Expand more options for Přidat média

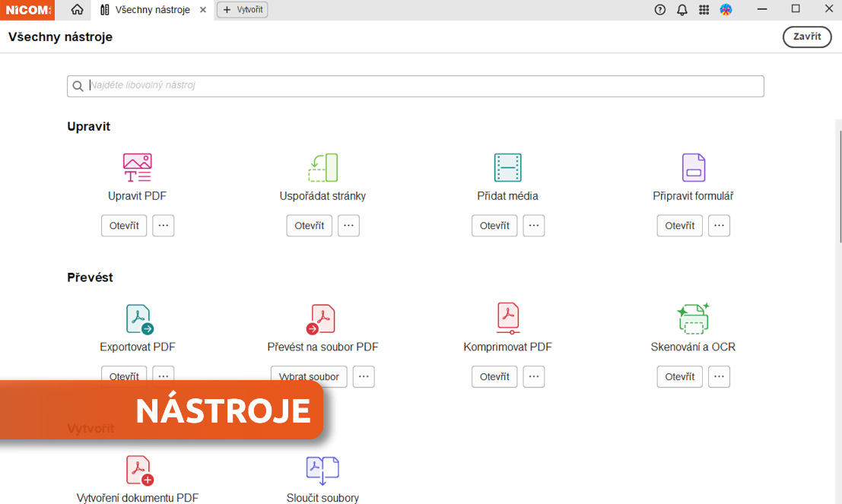(x=534, y=226)
